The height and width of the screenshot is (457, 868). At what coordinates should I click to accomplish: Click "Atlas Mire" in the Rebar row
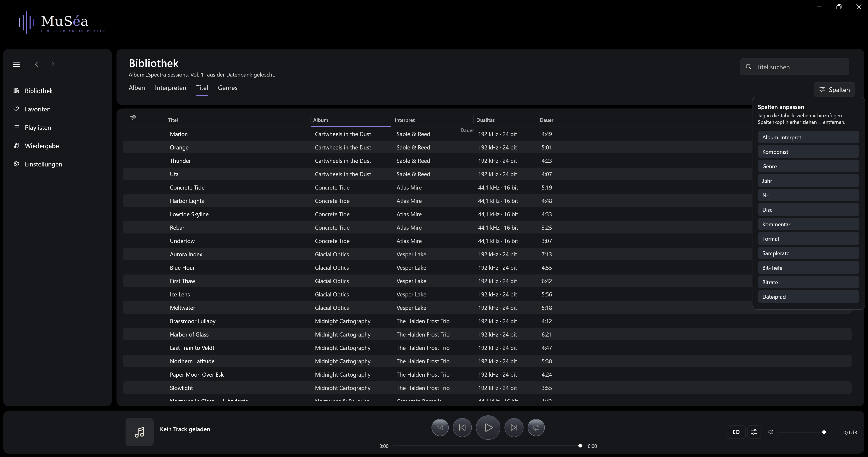(x=409, y=228)
